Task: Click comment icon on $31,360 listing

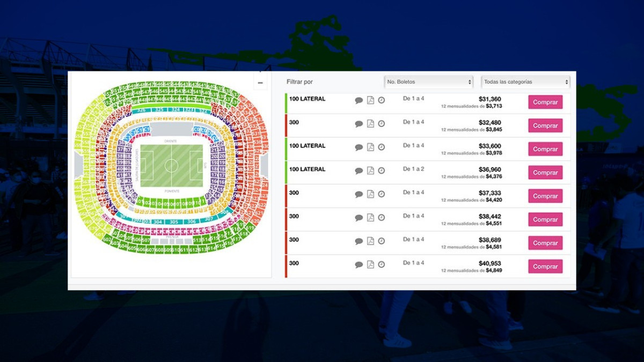Action: pos(359,100)
